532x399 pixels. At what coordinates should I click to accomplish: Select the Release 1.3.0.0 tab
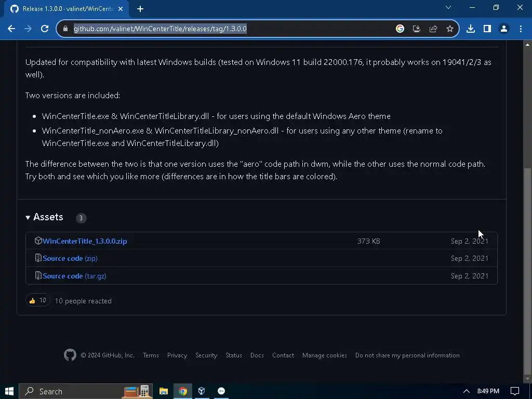click(67, 9)
